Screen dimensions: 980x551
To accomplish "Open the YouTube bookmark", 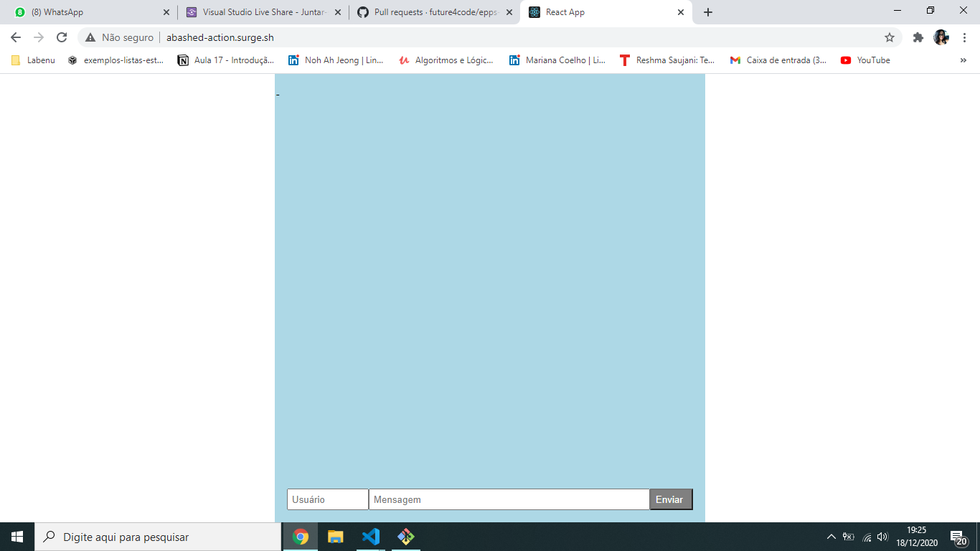I will point(866,60).
